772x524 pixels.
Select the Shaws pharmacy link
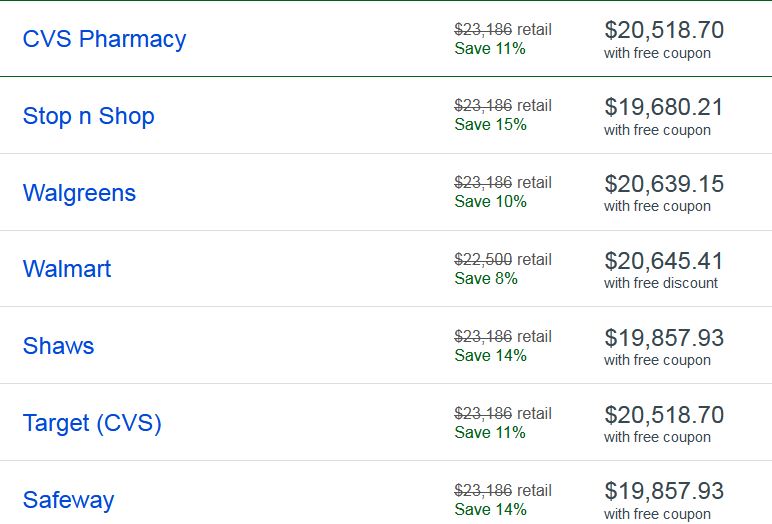coord(58,346)
